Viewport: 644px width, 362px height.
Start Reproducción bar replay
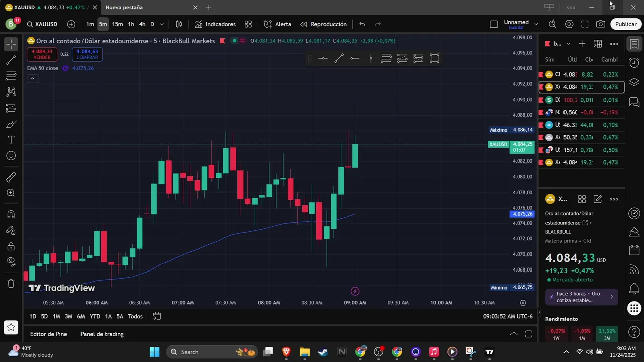tap(324, 24)
